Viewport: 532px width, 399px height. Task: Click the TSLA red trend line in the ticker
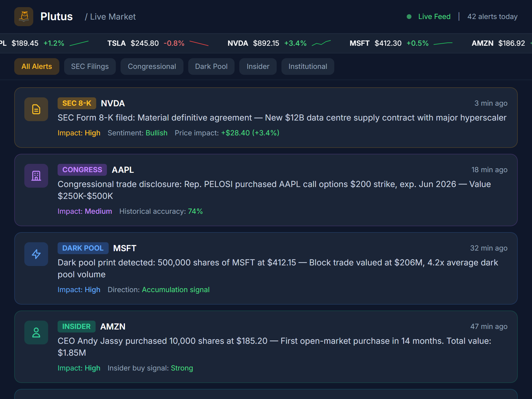point(198,44)
